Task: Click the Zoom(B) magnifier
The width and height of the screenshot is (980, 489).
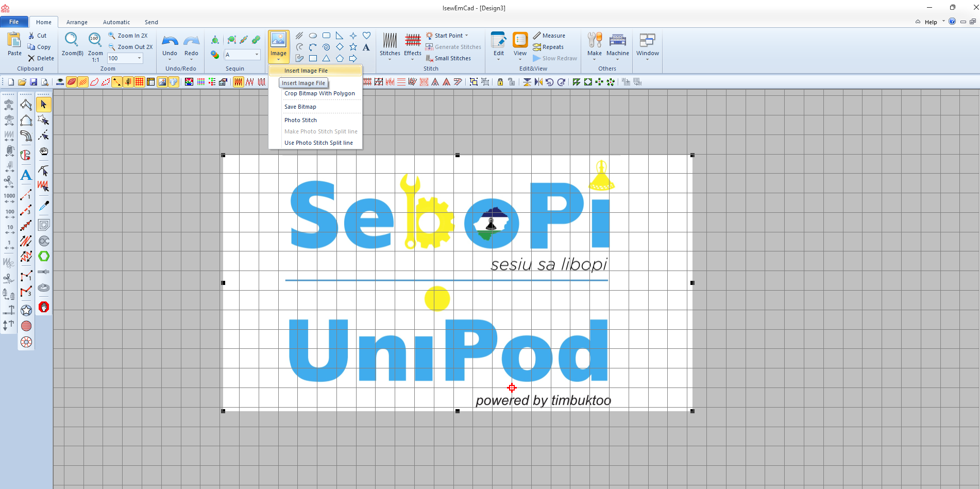Action: pos(72,44)
